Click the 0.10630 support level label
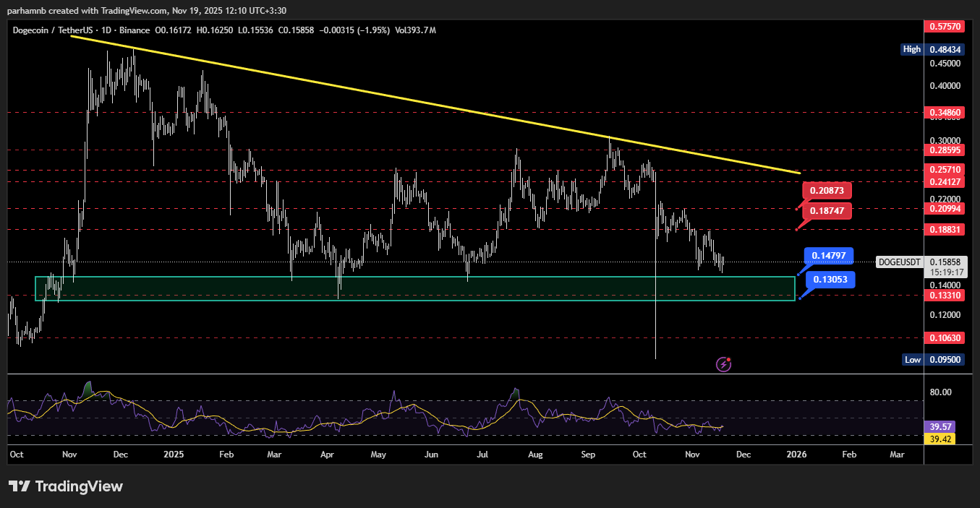This screenshot has width=980, height=508. pyautogui.click(x=945, y=337)
